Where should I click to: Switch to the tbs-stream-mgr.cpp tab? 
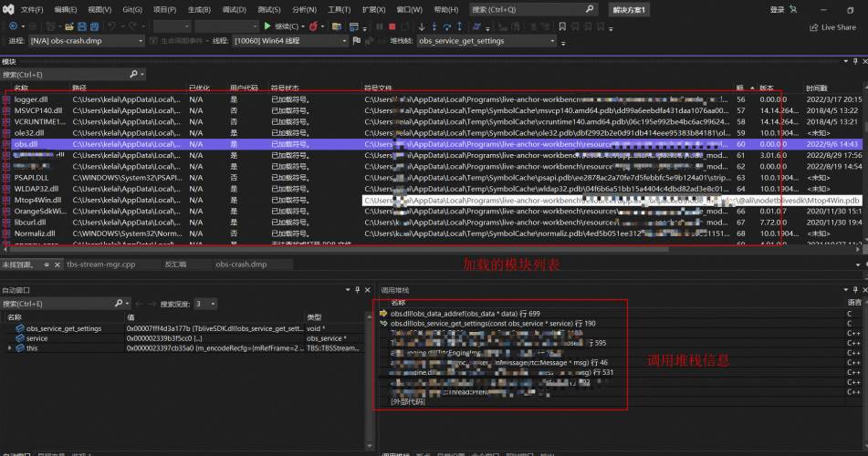click(100, 264)
